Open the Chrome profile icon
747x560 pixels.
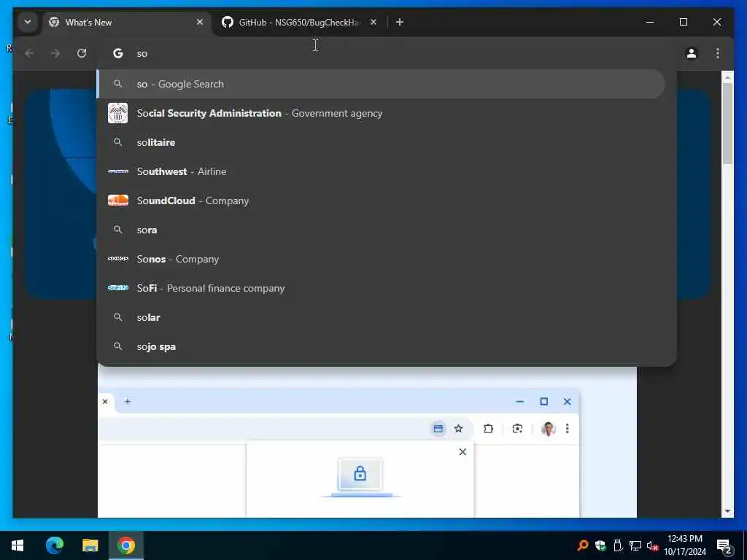[x=692, y=53]
